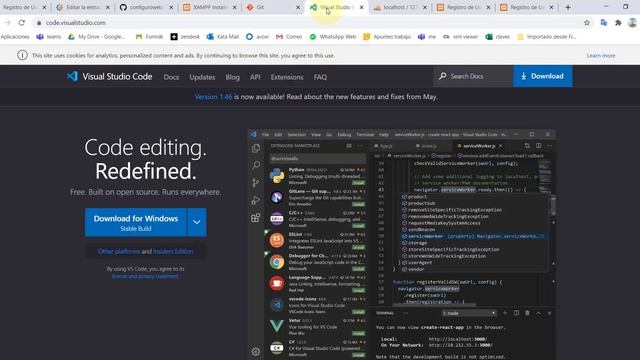Open the Importado desde Fi... bookmarks folder
This screenshot has height=360, width=640.
[x=547, y=37]
